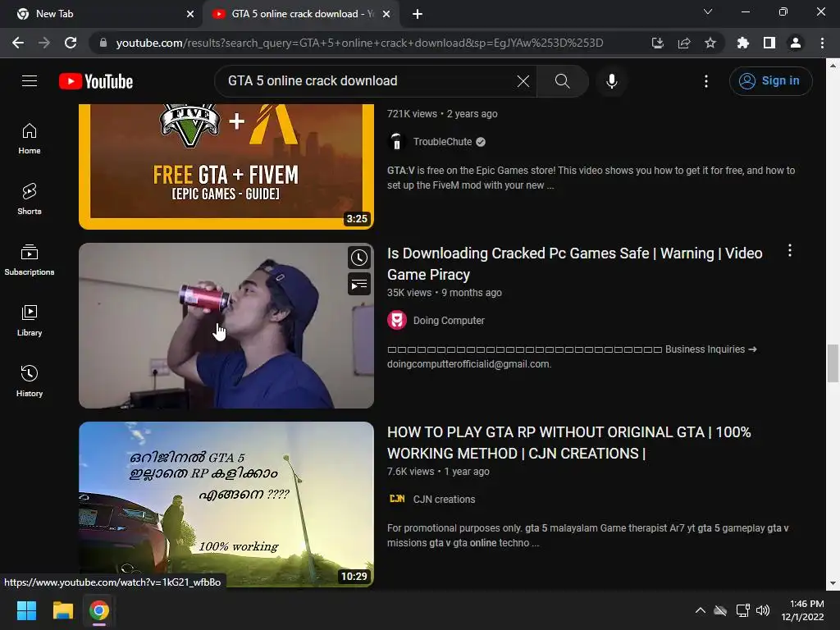Click the page vertical scrollbar thumb
The width and height of the screenshot is (840, 630).
(833, 363)
